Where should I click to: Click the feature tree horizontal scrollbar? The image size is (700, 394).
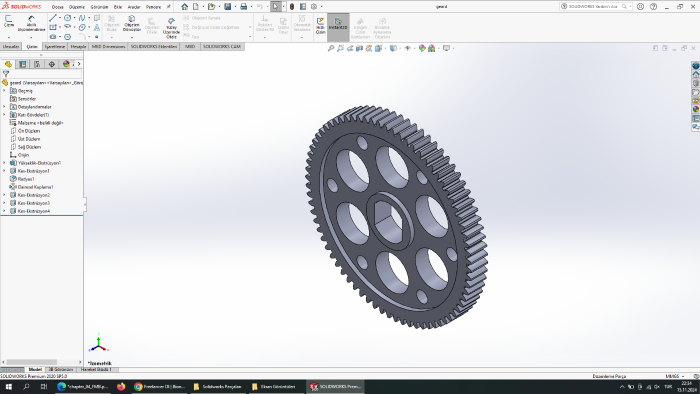point(31,362)
